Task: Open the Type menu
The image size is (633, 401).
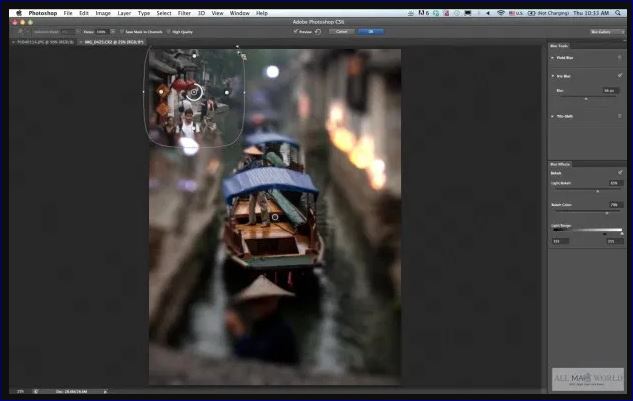Action: [x=144, y=13]
